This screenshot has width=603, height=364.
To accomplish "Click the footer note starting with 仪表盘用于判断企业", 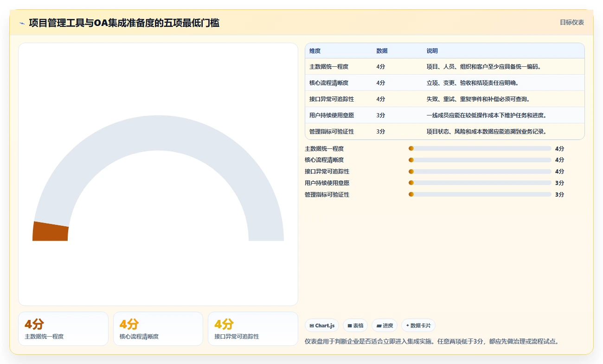I will pyautogui.click(x=433, y=342).
